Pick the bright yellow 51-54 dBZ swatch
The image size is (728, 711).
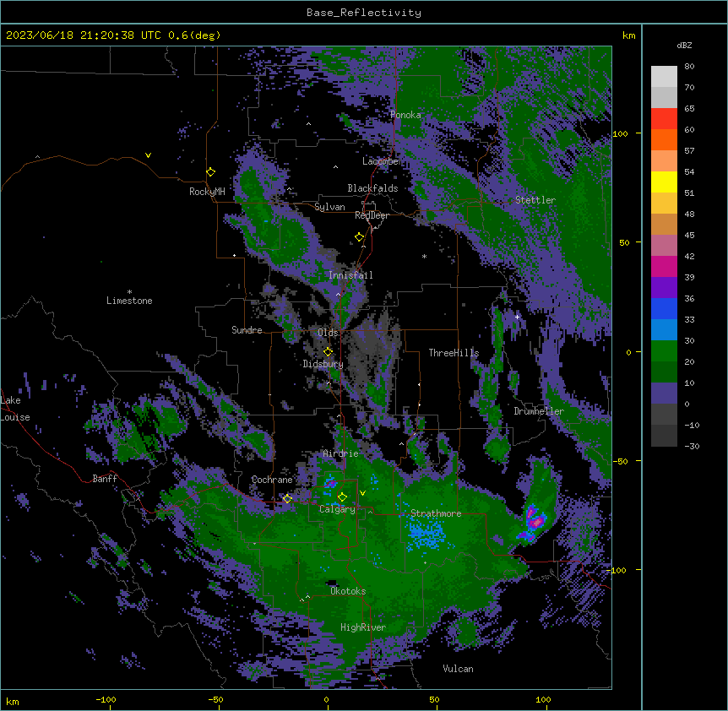(x=664, y=182)
